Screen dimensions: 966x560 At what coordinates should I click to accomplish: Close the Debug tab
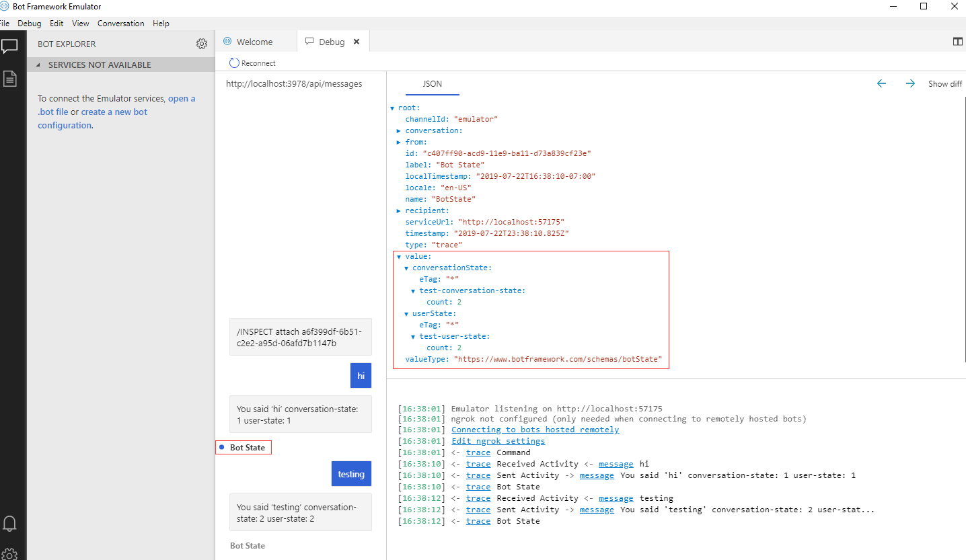click(x=357, y=42)
